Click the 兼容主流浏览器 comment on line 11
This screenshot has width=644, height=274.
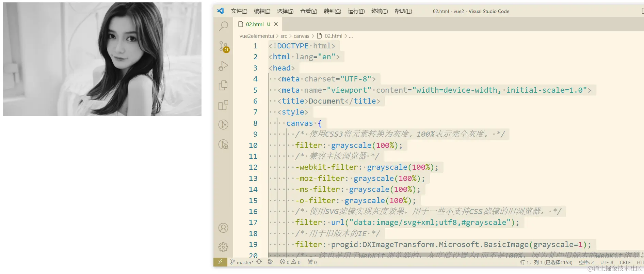pos(337,156)
